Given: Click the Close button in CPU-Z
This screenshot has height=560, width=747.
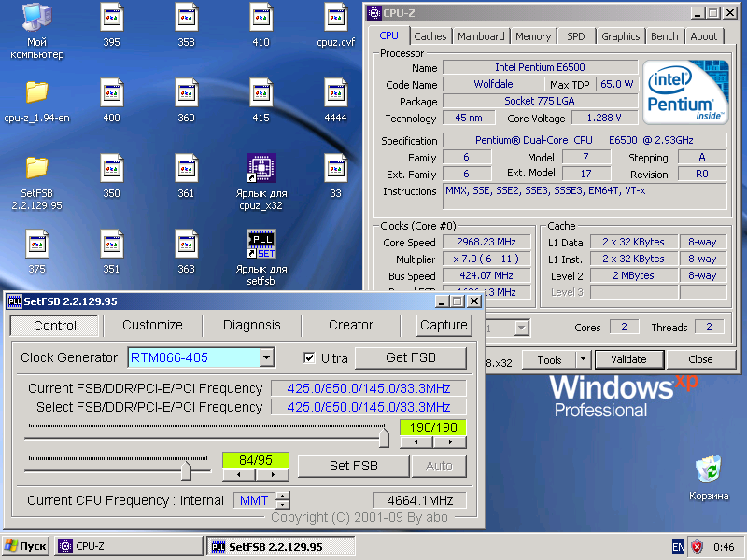Looking at the screenshot, I should (700, 359).
